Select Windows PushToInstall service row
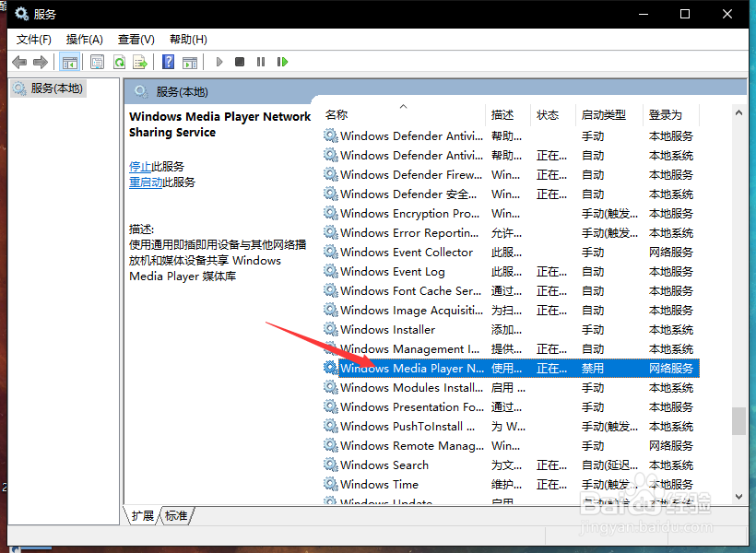This screenshot has height=553, width=756. pos(510,426)
